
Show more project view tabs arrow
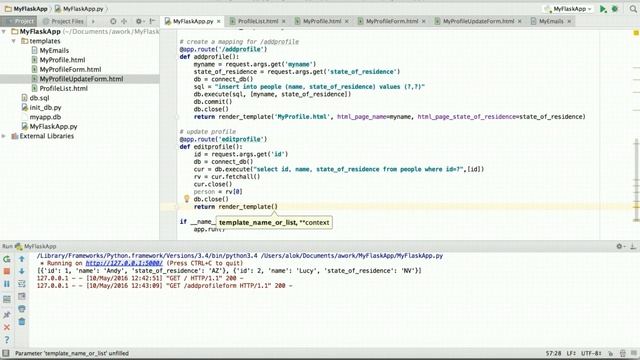click(x=93, y=21)
